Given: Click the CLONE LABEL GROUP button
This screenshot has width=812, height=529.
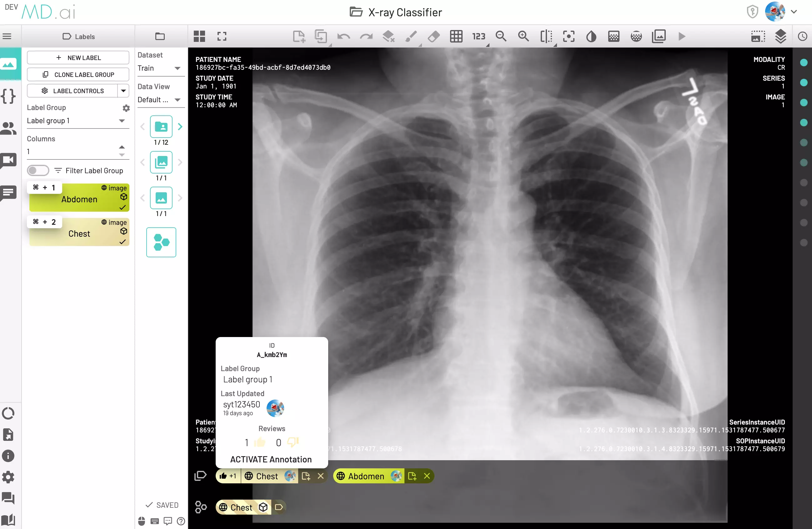Looking at the screenshot, I should (78, 74).
